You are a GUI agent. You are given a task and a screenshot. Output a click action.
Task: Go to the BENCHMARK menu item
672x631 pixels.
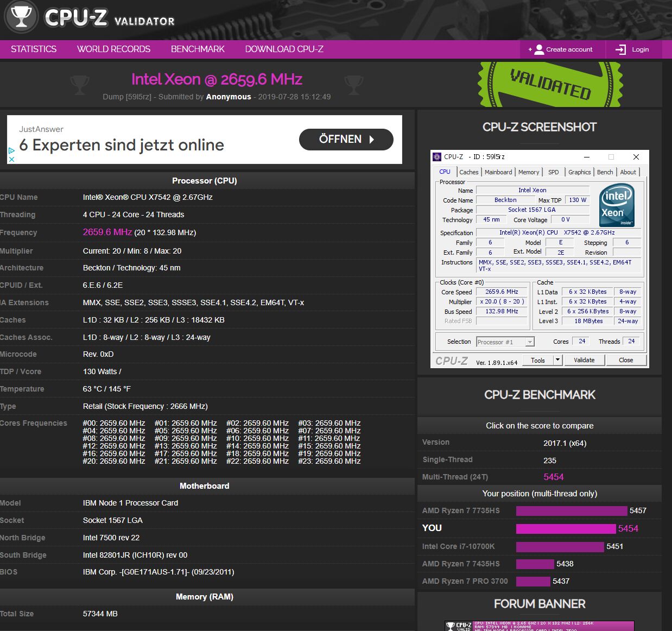(x=198, y=49)
